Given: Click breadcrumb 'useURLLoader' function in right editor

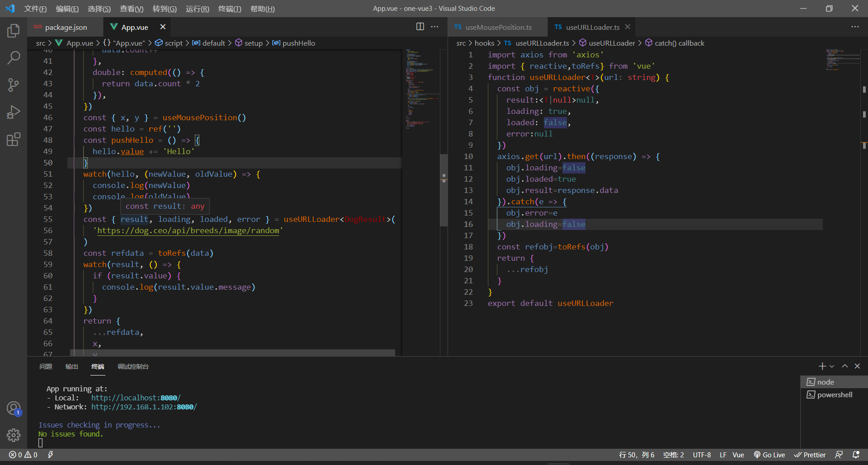Looking at the screenshot, I should coord(607,43).
